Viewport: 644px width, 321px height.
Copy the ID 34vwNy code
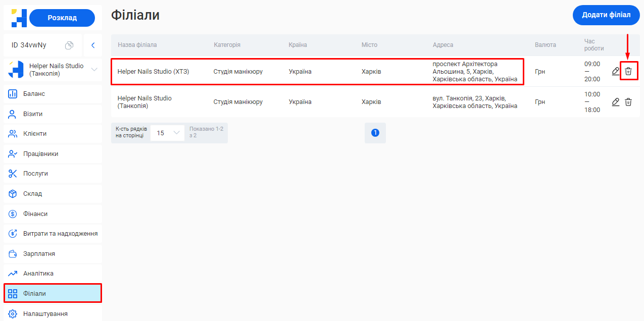point(69,45)
